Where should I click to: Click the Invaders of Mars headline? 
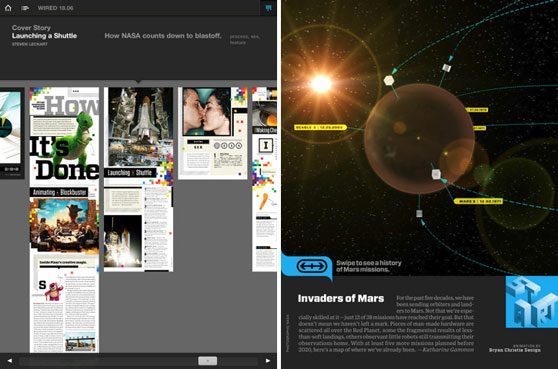pos(341,298)
